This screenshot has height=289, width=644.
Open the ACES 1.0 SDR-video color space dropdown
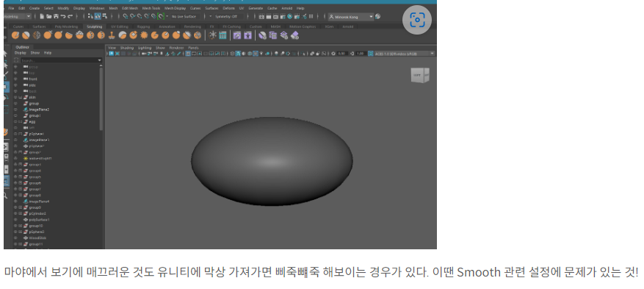click(x=405, y=54)
